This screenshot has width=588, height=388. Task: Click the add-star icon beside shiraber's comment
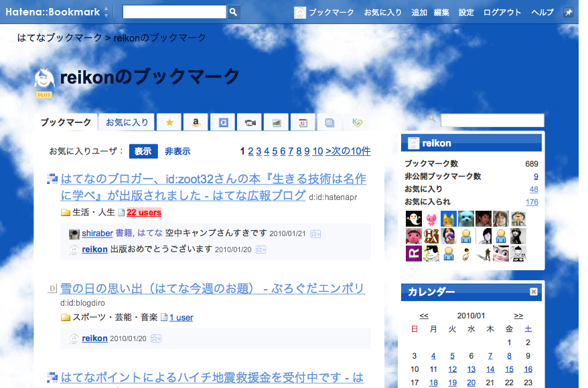315,234
